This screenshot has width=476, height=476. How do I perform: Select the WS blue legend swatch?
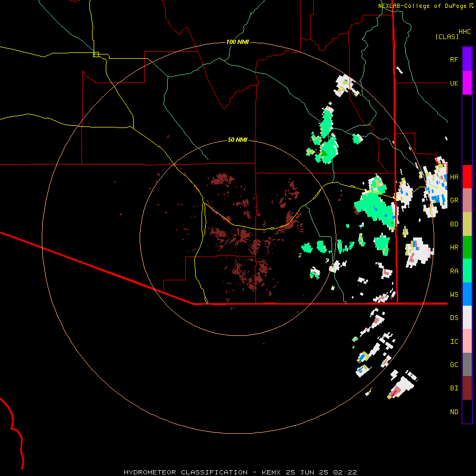[x=467, y=294]
